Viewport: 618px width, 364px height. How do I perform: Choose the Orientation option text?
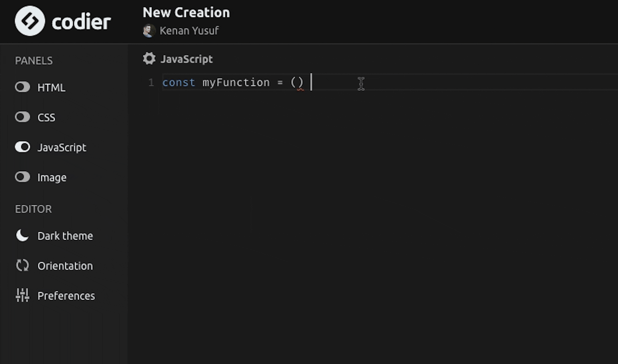(x=65, y=266)
